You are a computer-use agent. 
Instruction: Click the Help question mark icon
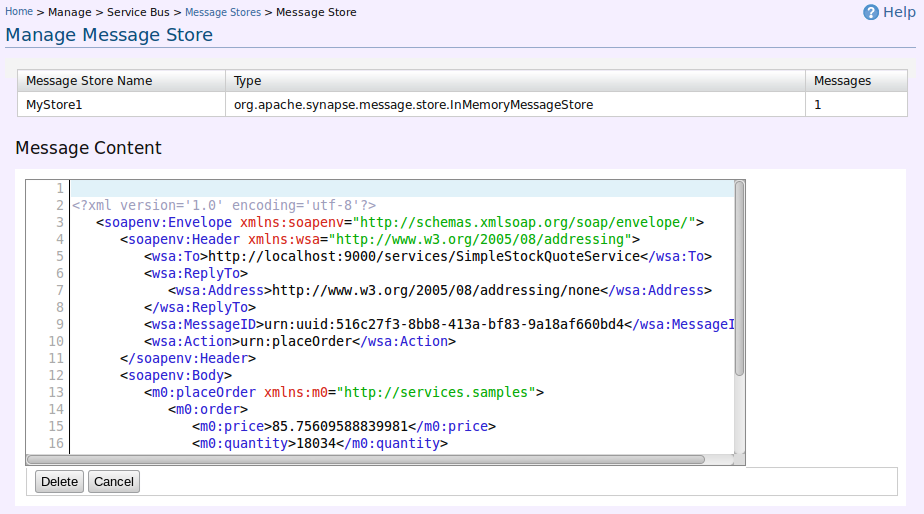[x=870, y=12]
